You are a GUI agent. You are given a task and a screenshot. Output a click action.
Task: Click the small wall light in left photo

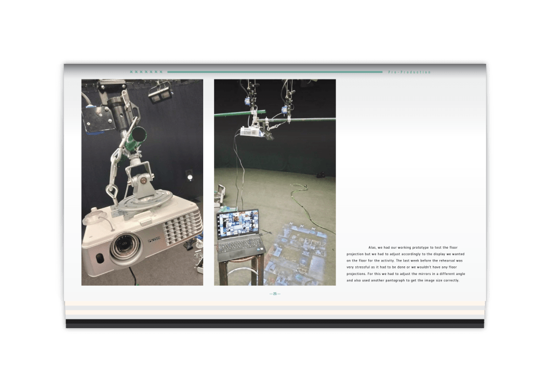(x=189, y=177)
